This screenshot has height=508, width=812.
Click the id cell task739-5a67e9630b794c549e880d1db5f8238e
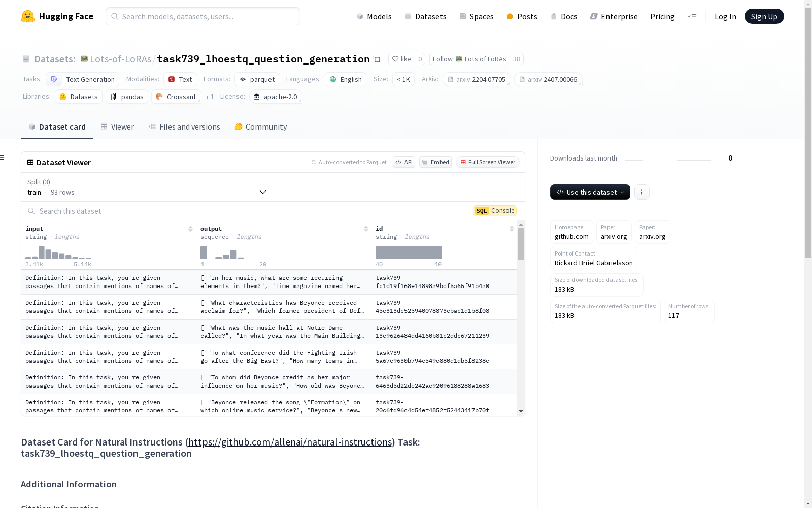[444, 357]
